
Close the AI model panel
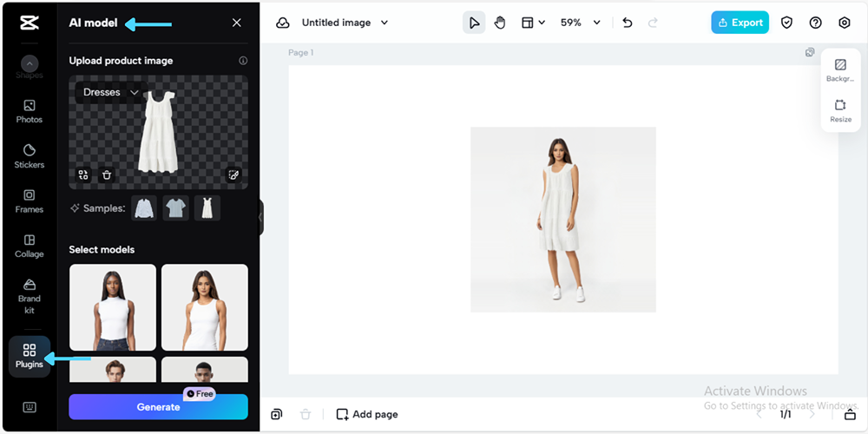237,23
